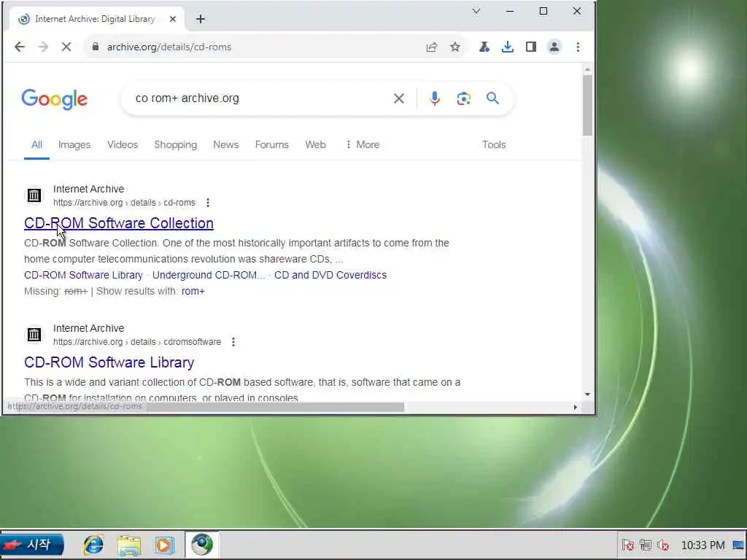
Task: Toggle the side panel icon
Action: tap(531, 47)
